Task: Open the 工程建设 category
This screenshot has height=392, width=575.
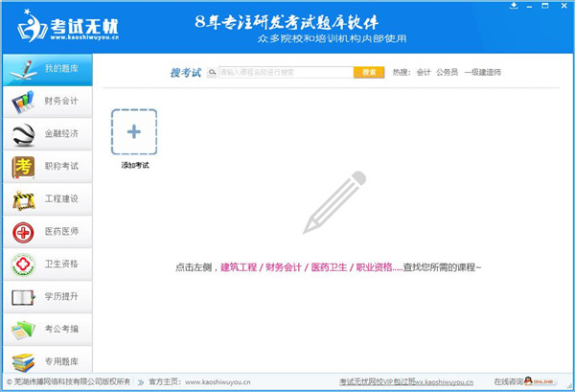Action: click(47, 199)
